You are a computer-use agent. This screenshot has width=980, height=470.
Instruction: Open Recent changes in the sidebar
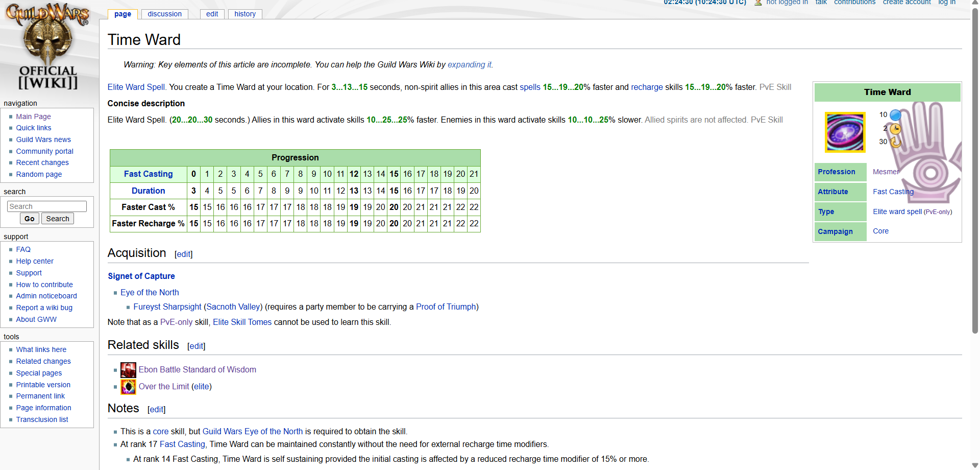[42, 162]
